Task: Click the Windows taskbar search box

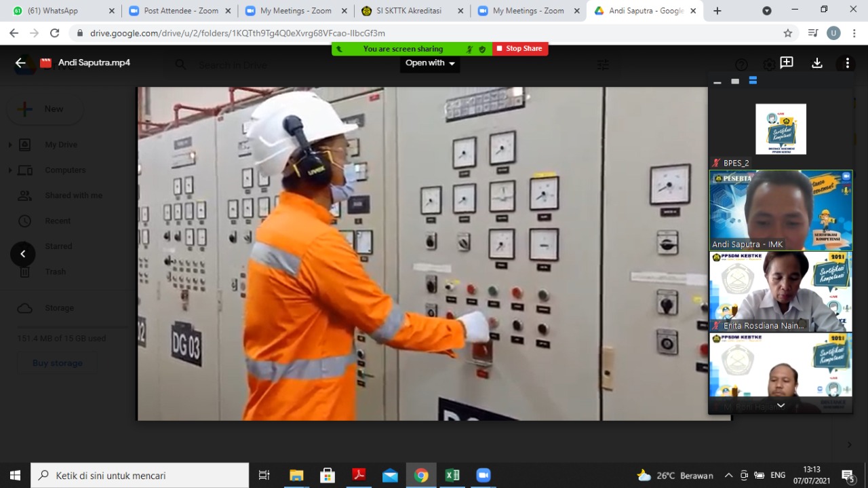Action: 140,475
